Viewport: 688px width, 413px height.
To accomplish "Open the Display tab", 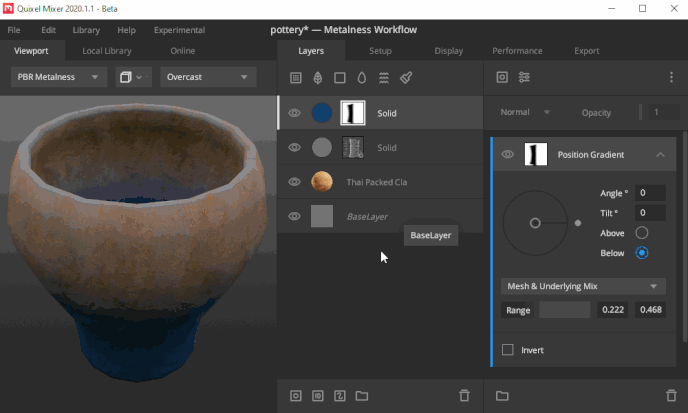I will [x=448, y=50].
